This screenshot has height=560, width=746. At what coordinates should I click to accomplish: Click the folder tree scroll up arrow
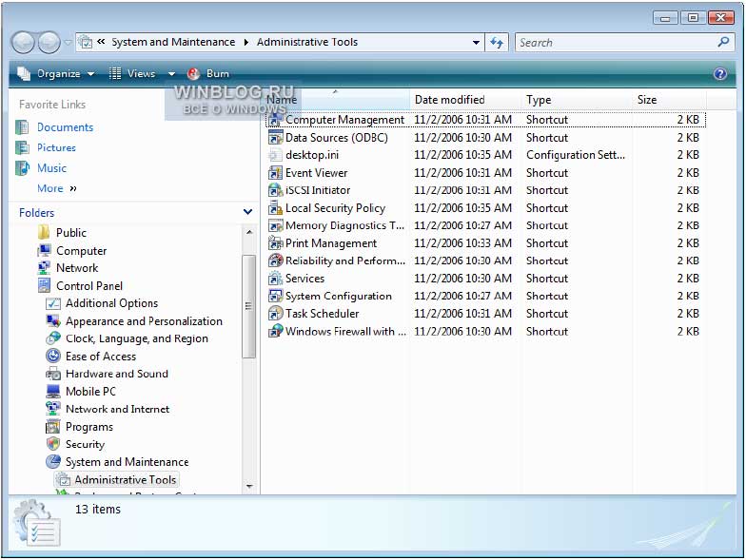point(249,232)
